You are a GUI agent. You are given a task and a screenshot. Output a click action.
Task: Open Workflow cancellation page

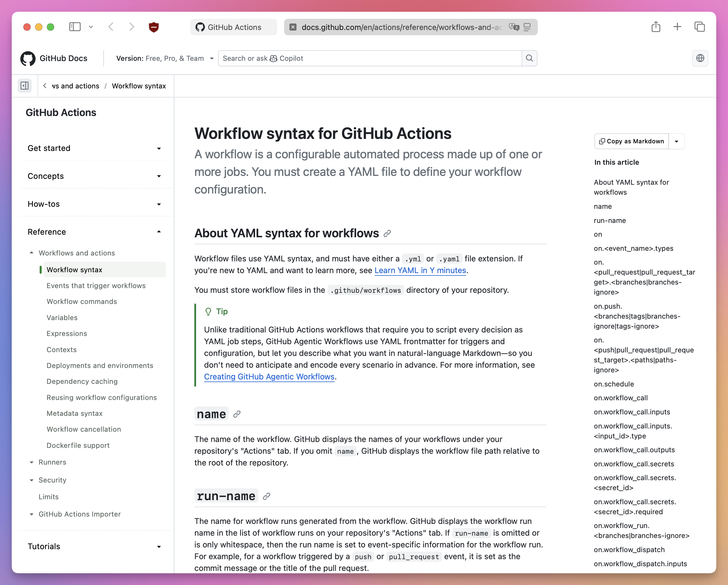coord(84,429)
